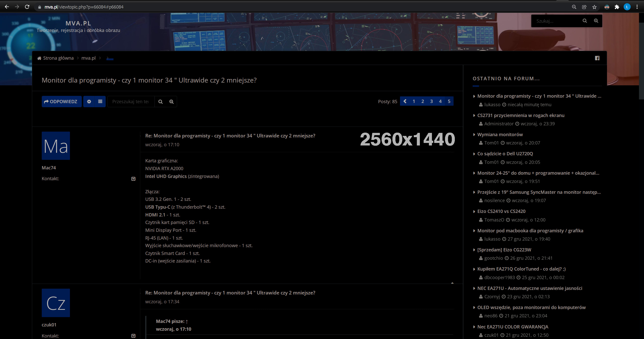Image resolution: width=644 pixels, height=339 pixels.
Task: Click the ODPOWIEDZ reply button
Action: tap(61, 101)
